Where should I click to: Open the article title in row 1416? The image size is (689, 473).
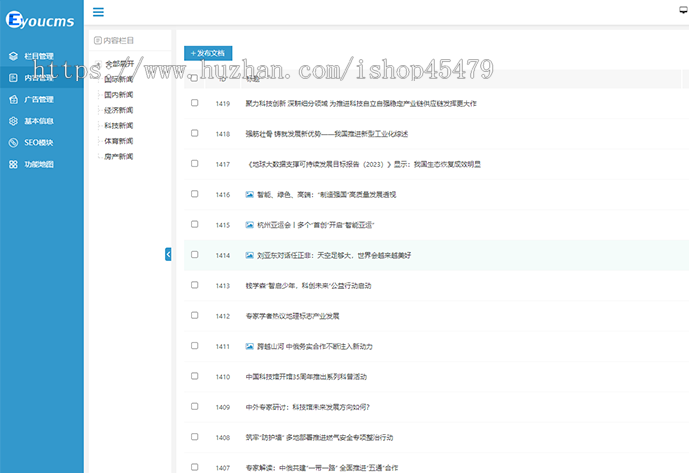(x=326, y=194)
